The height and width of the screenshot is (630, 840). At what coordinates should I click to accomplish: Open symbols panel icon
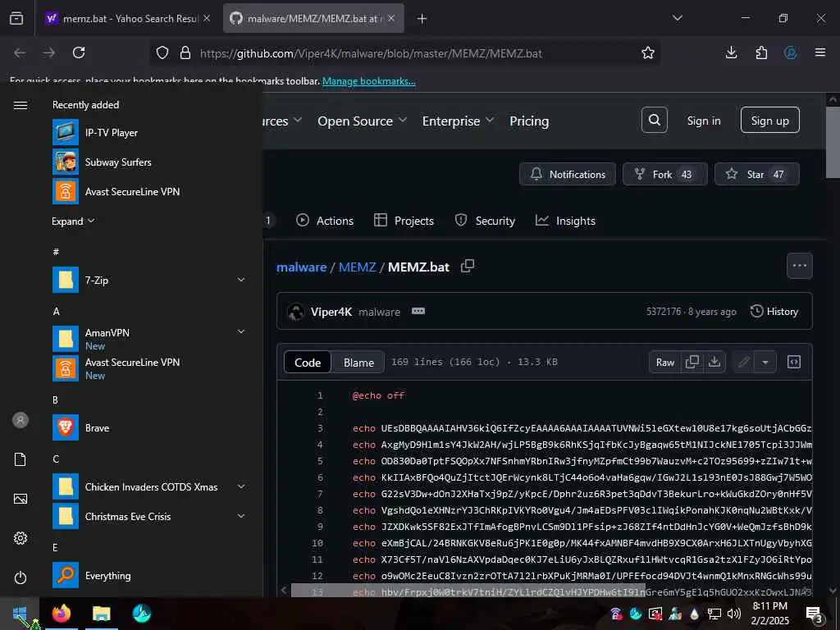794,362
